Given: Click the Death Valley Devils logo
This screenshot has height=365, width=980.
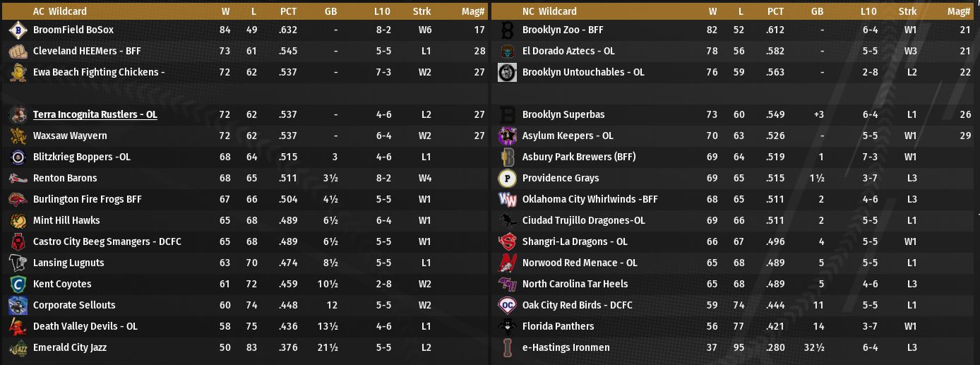Looking at the screenshot, I should tap(18, 326).
